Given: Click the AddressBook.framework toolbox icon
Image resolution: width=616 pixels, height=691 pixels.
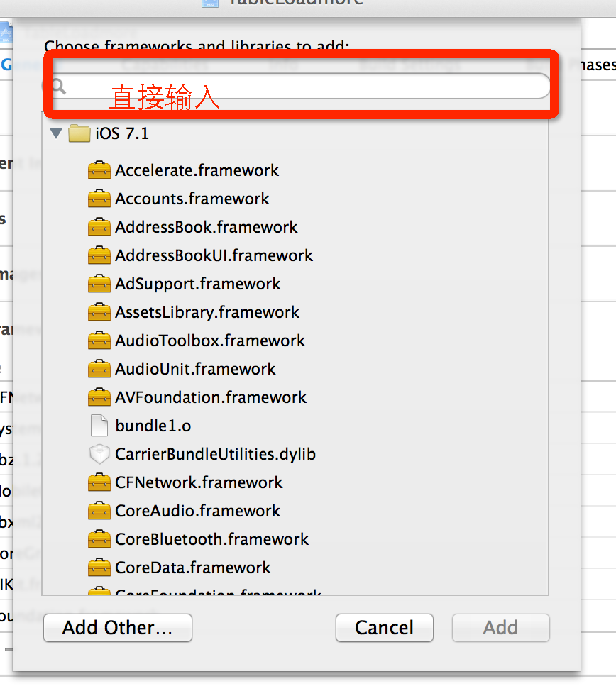Looking at the screenshot, I should tap(99, 227).
